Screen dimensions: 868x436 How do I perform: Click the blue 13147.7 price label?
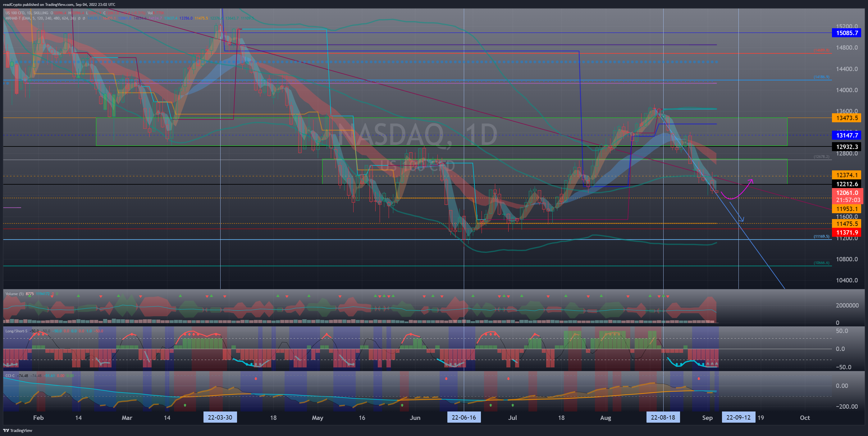[847, 135]
